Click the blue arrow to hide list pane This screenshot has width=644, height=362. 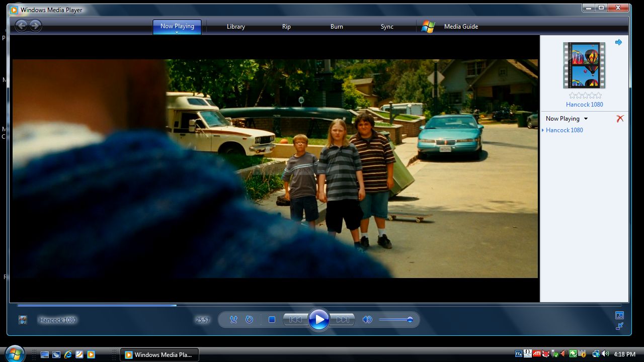[618, 42]
